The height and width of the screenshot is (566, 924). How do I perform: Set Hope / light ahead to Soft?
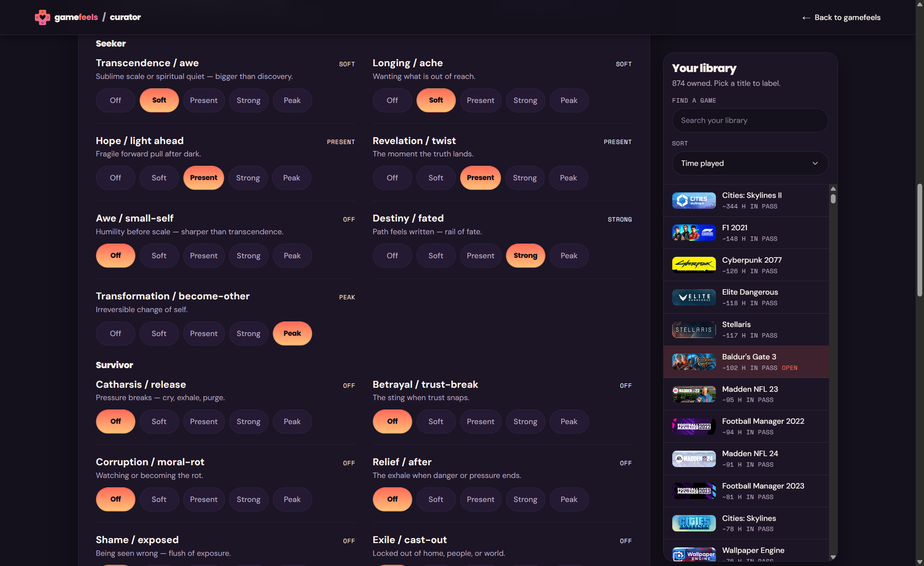click(x=159, y=178)
